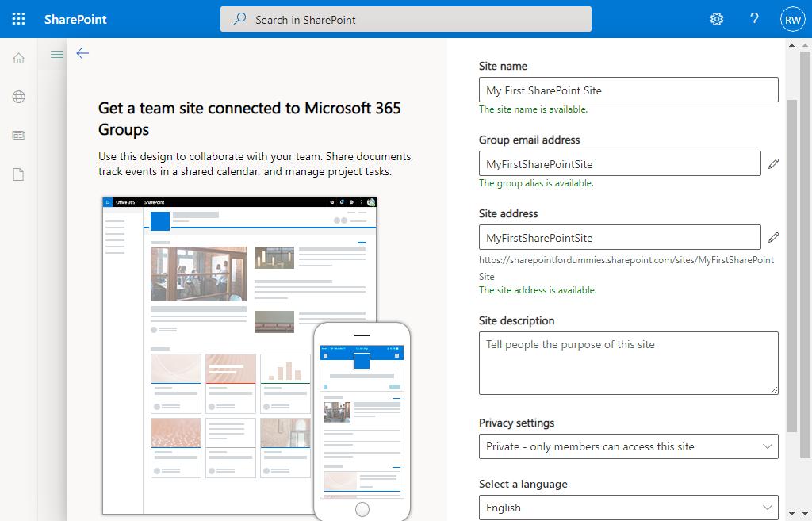Go back using the left arrow
This screenshot has height=521, width=812.
[82, 53]
